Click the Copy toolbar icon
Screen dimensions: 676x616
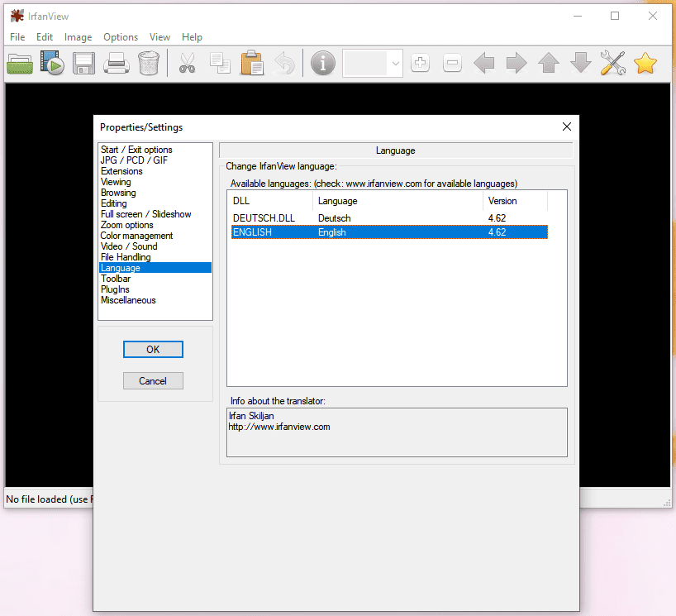tap(220, 63)
